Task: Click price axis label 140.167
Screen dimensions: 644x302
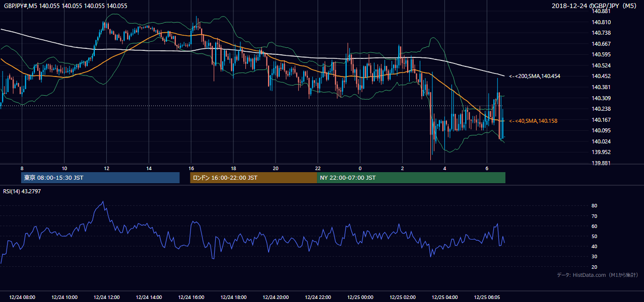Action: pyautogui.click(x=601, y=120)
